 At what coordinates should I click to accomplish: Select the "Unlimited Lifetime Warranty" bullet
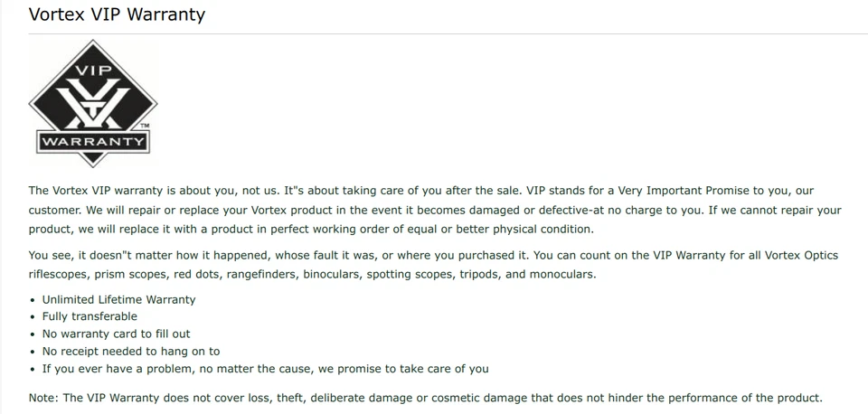[118, 299]
